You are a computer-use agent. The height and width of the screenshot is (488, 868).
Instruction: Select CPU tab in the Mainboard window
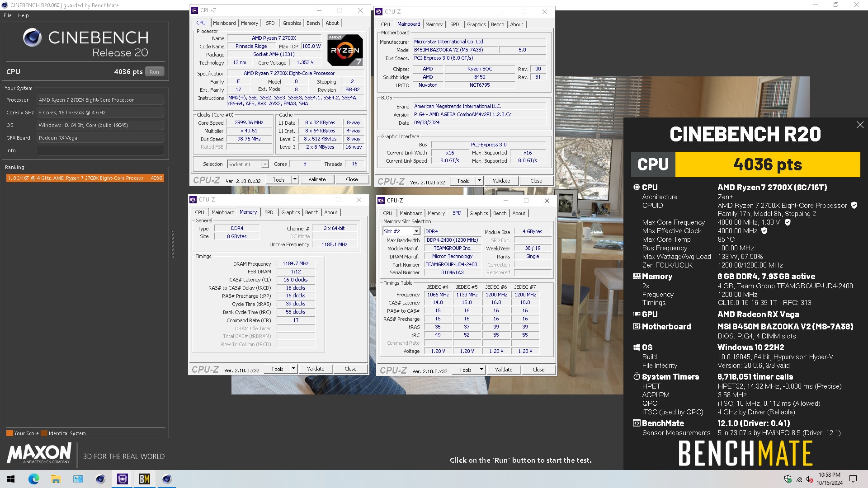pyautogui.click(x=386, y=24)
